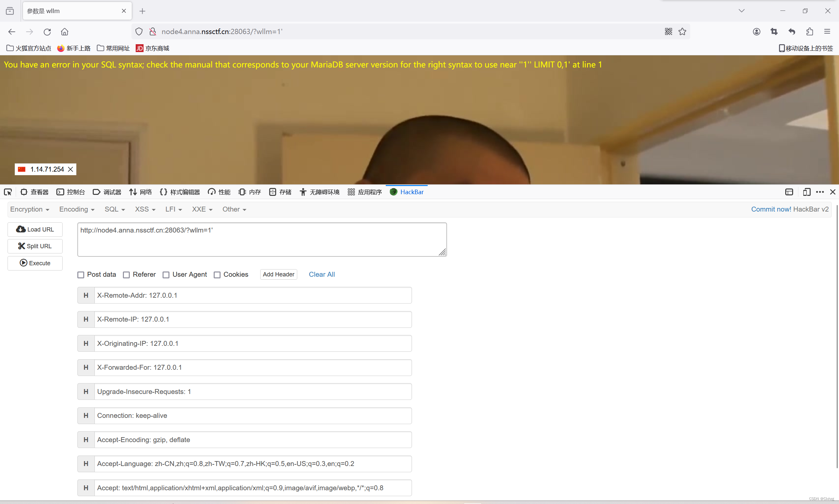
Task: Click the browser reload page icon
Action: pos(47,31)
